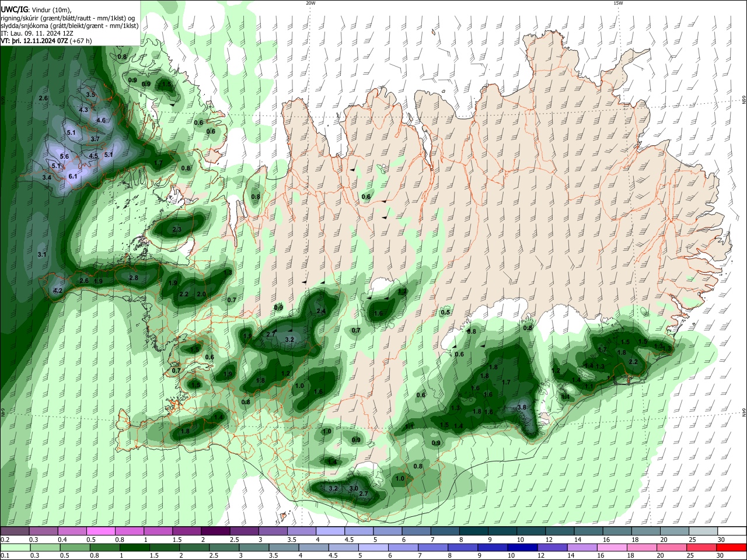Click the 2.3 precipitation value on the map
747x560 pixels.
177,230
